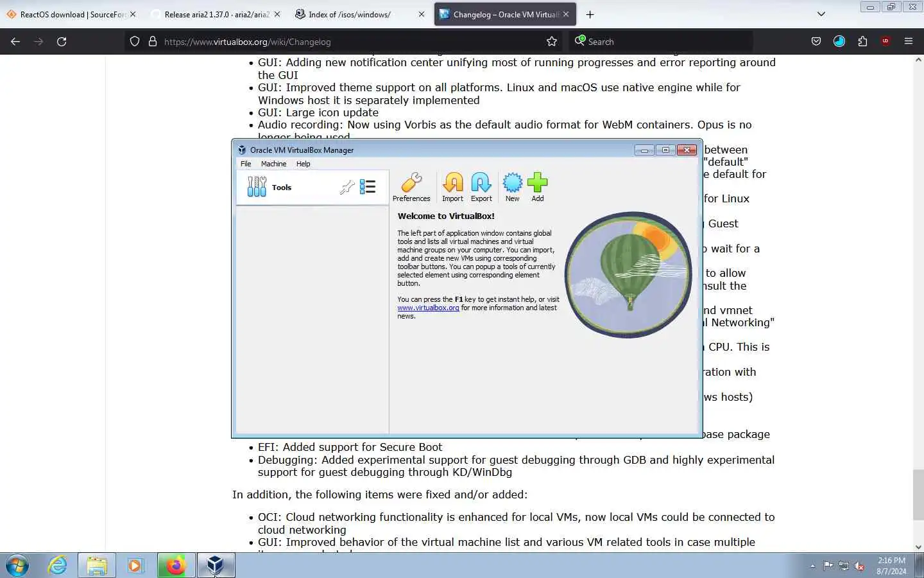Maximize the VirtualBox Manager window

[x=665, y=150]
